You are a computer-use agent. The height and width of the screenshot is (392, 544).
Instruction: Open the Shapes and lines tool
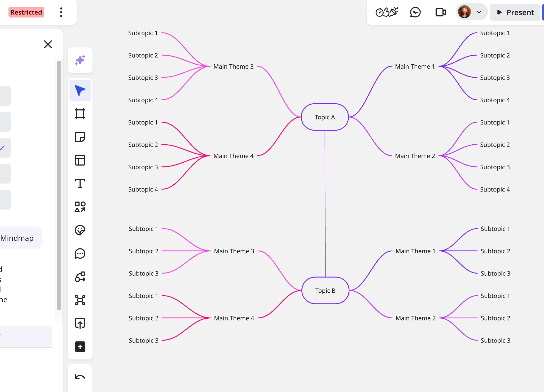[x=80, y=207]
